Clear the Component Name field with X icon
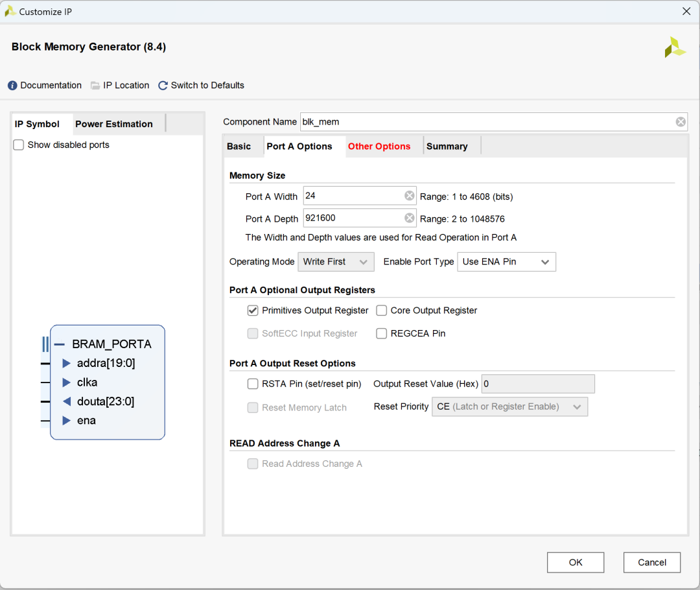Screen dimensions: 700x590 [680, 122]
